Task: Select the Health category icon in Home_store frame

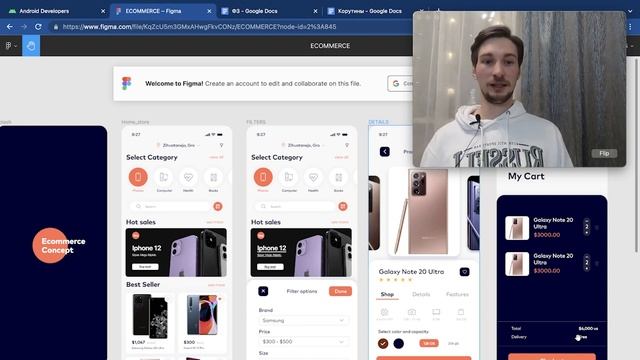Action: (188, 177)
